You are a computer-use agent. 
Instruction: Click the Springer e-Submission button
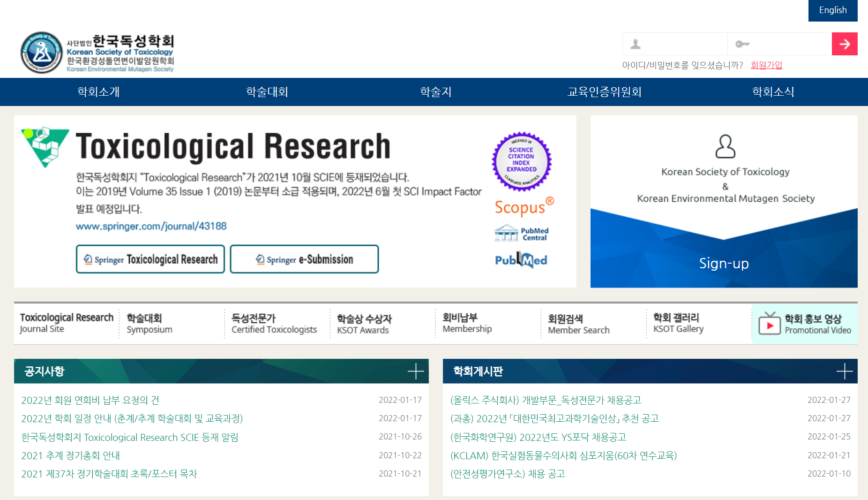click(304, 259)
